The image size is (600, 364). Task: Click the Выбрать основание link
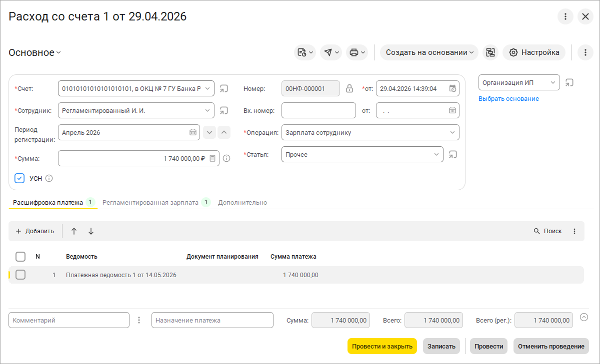[x=508, y=99]
